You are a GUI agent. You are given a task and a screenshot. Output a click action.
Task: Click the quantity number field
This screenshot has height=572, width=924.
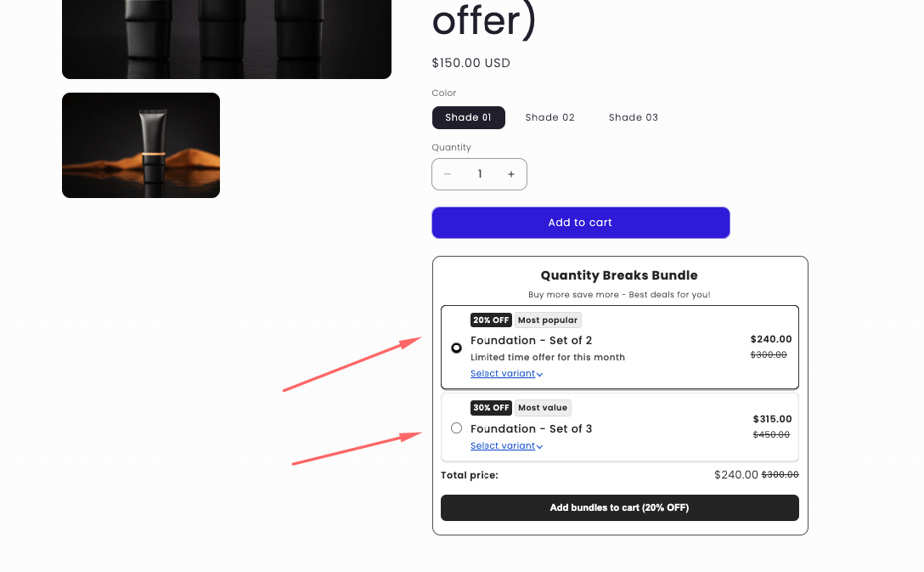coord(480,174)
